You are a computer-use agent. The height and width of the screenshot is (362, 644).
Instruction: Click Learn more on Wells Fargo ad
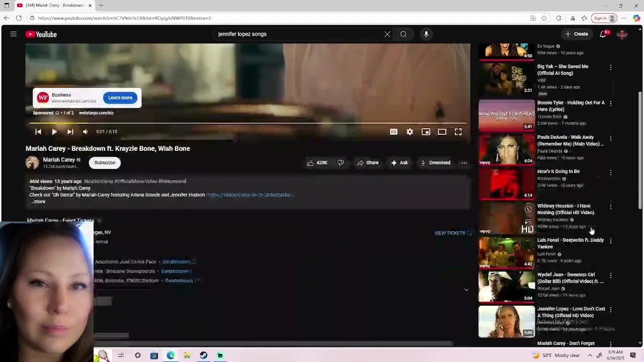click(x=120, y=98)
